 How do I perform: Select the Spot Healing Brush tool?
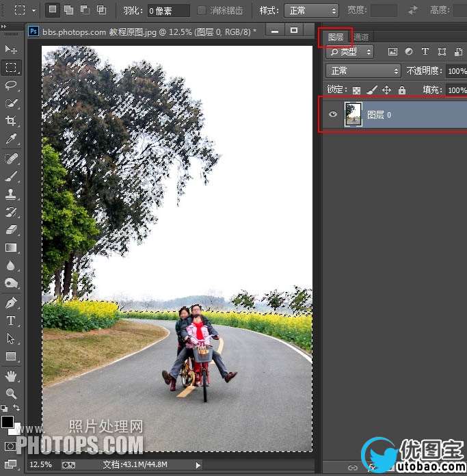[x=11, y=159]
